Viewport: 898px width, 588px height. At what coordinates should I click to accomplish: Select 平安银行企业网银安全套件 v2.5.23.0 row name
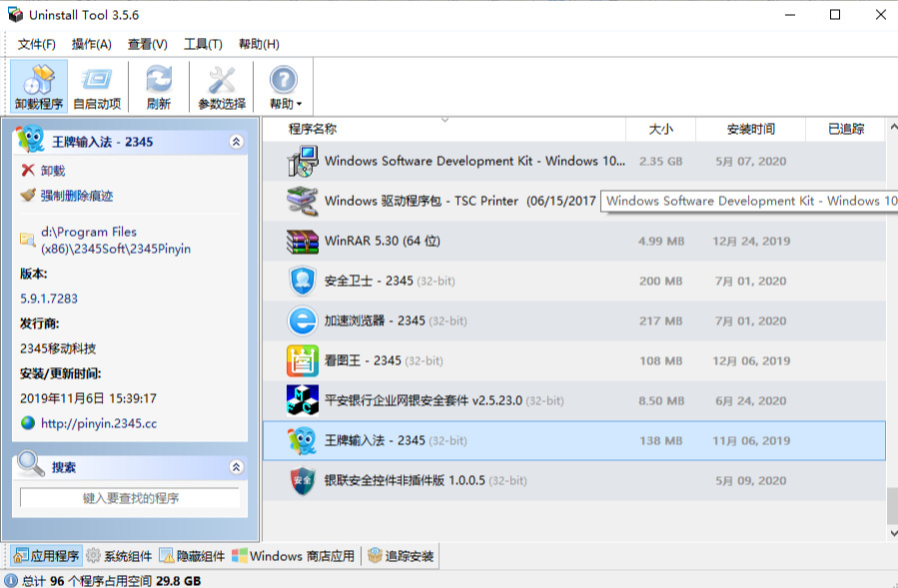tap(444, 400)
